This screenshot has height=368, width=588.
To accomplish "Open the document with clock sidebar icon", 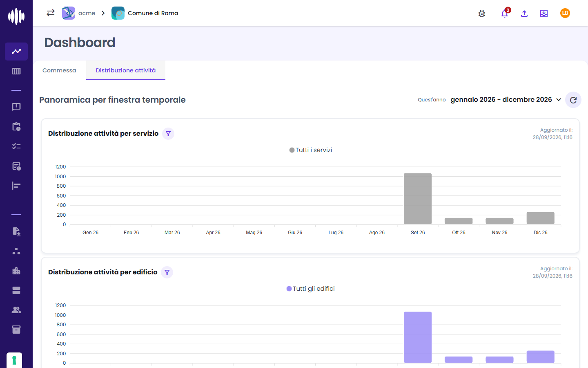I will click(x=16, y=166).
